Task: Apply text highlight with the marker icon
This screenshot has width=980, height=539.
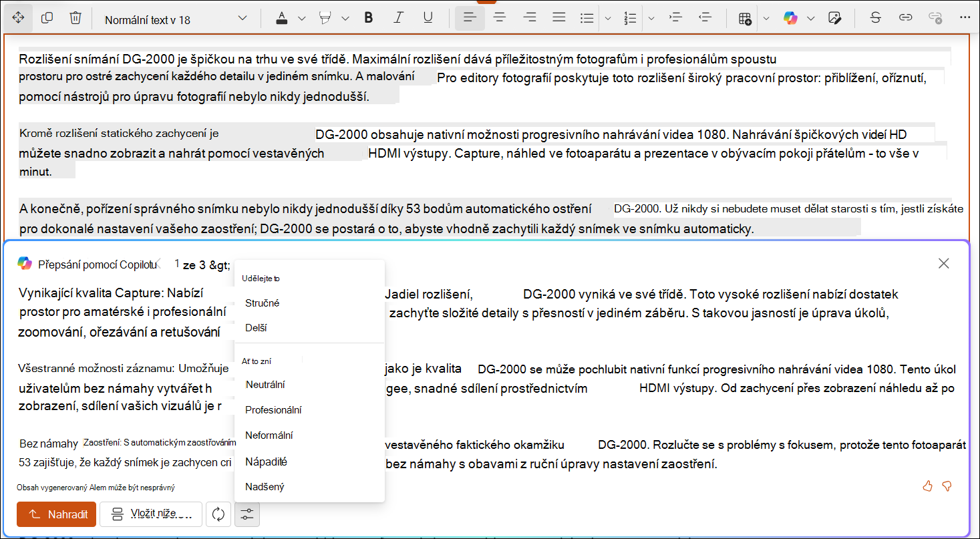Action: [x=326, y=19]
